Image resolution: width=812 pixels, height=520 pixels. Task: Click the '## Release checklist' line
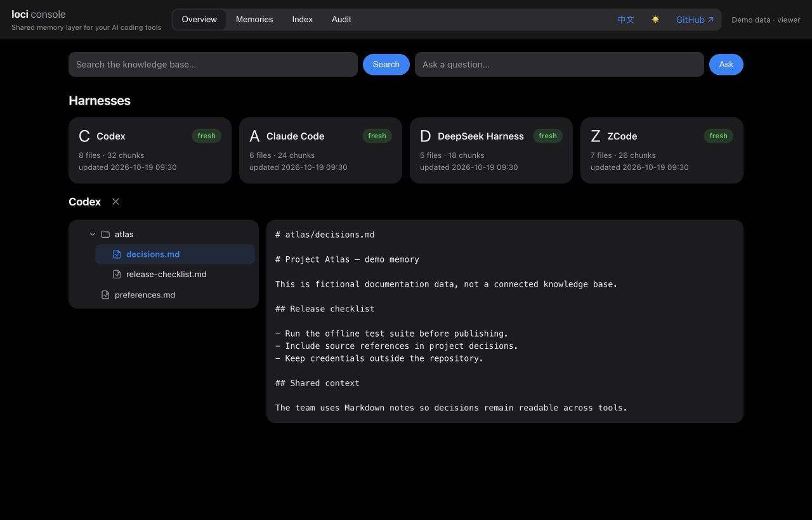pyautogui.click(x=325, y=309)
